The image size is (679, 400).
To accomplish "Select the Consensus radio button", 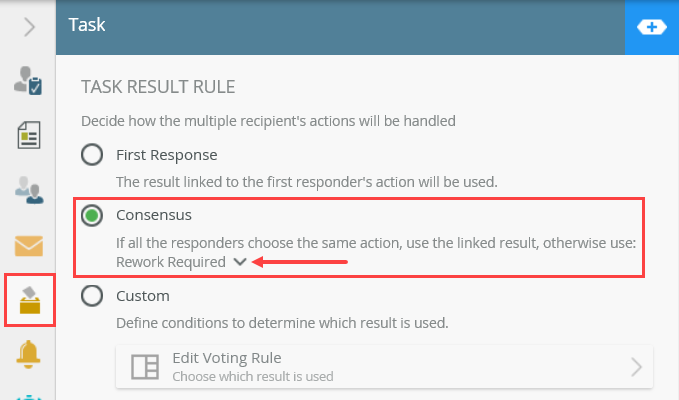I will click(92, 215).
